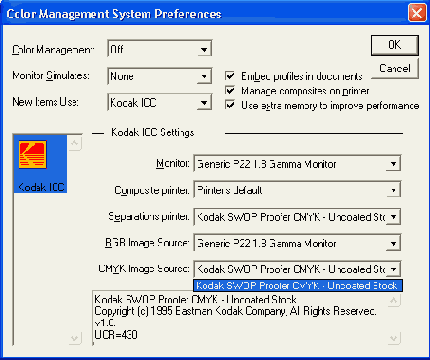
Task: Click up arrow of the CMS list scrollbar
Action: pos(75,144)
